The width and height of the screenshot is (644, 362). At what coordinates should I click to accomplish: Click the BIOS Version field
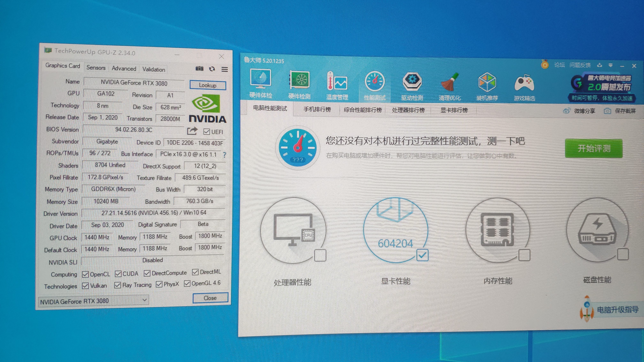[x=134, y=130]
